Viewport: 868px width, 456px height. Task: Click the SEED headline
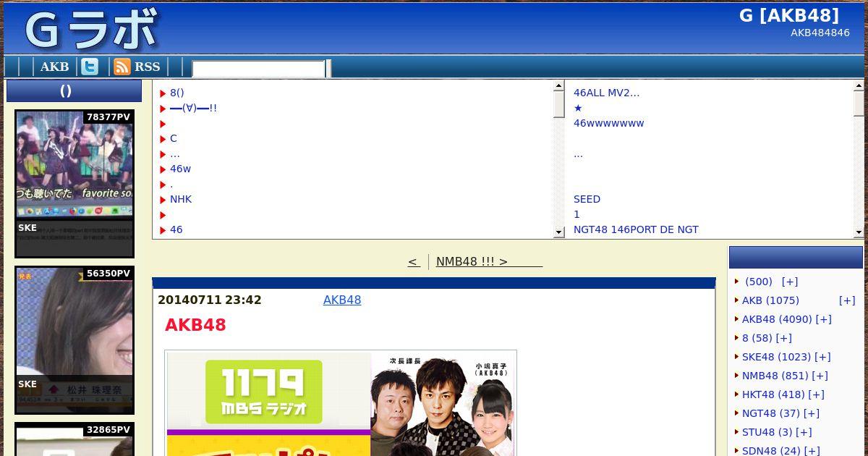(587, 199)
